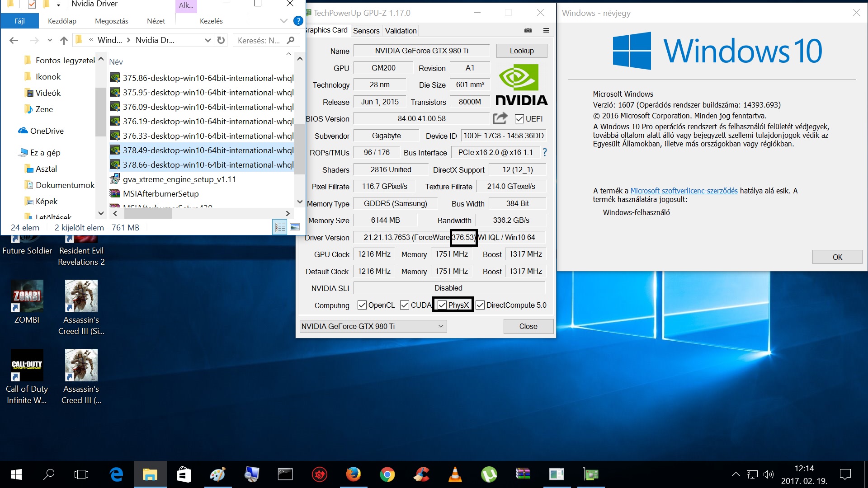Viewport: 868px width, 488px height.
Task: Select 375.86-desktop-win10 driver file
Action: (x=202, y=78)
